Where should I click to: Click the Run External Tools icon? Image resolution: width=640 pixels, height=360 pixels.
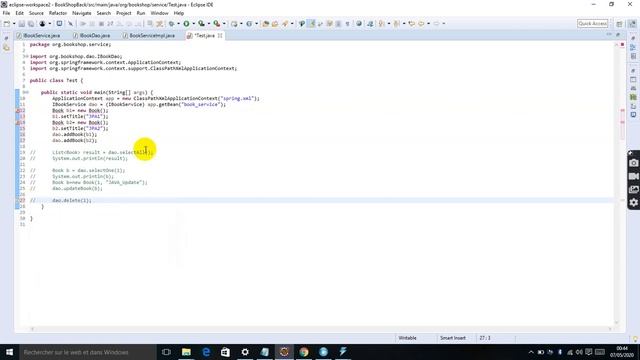[217, 24]
